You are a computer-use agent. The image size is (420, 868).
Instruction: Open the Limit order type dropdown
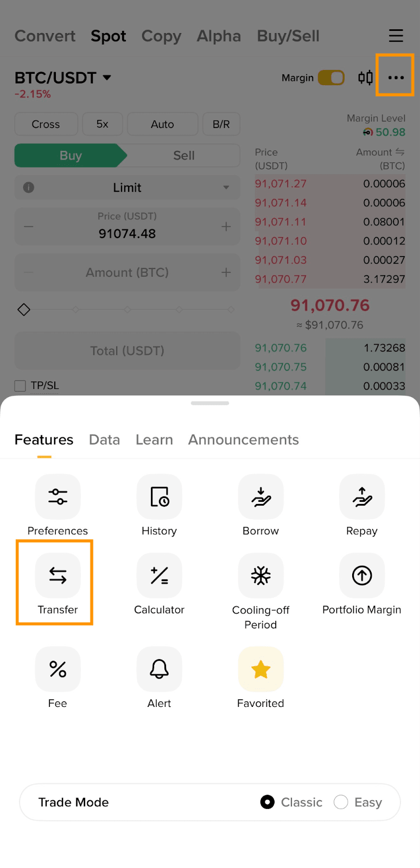(x=127, y=188)
